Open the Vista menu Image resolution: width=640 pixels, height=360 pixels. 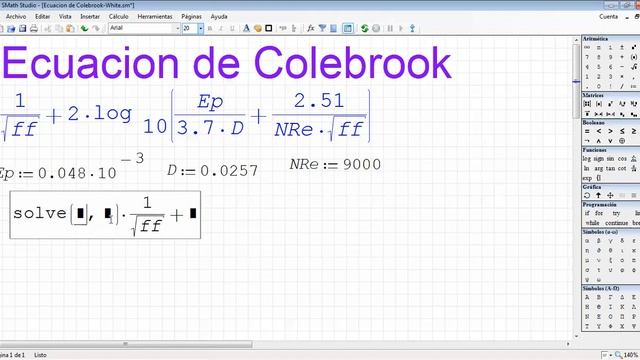65,17
